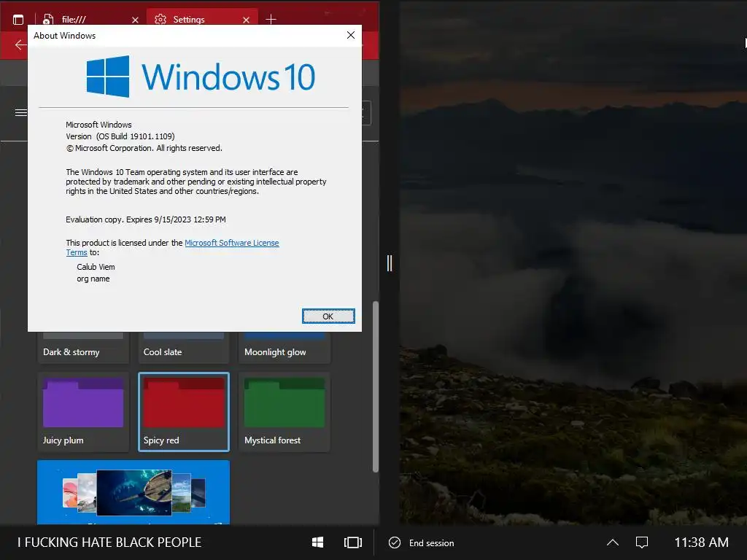This screenshot has height=560, width=747.
Task: Choose the Mystical forest theme
Action: (285, 412)
